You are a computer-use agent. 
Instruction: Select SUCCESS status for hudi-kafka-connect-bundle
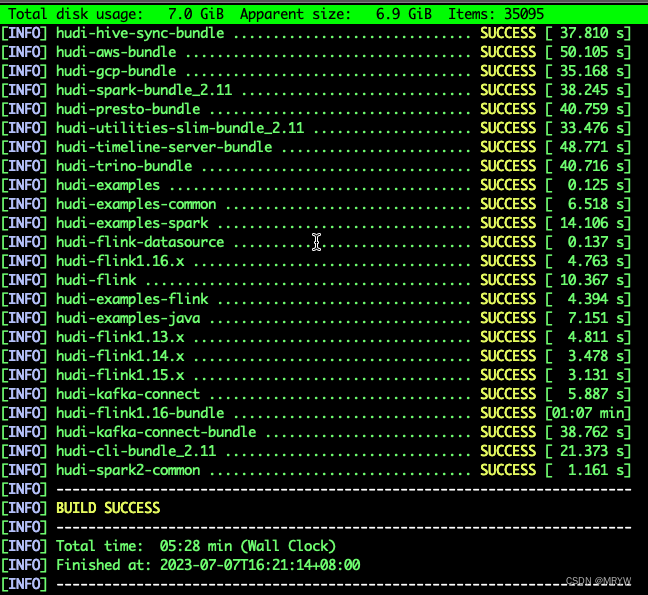[x=508, y=433]
